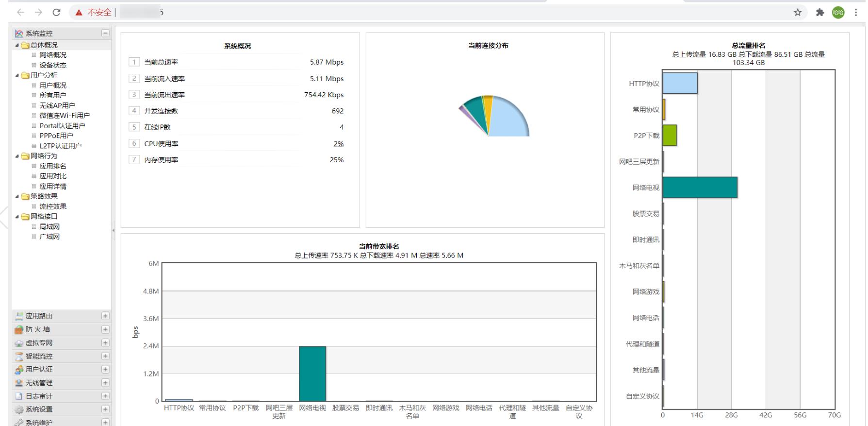This screenshot has height=426, width=868.
Task: Open the green profile avatar
Action: click(x=838, y=13)
